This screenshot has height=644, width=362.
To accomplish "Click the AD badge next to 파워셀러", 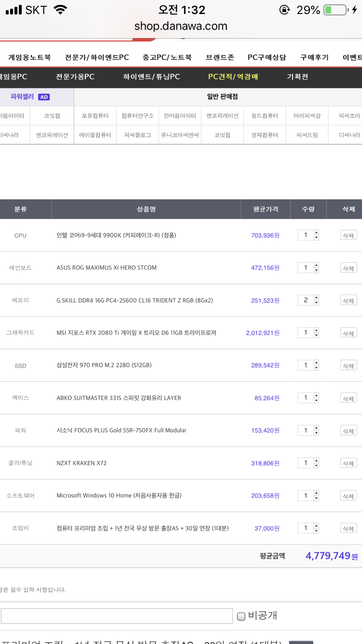I will click(44, 97).
